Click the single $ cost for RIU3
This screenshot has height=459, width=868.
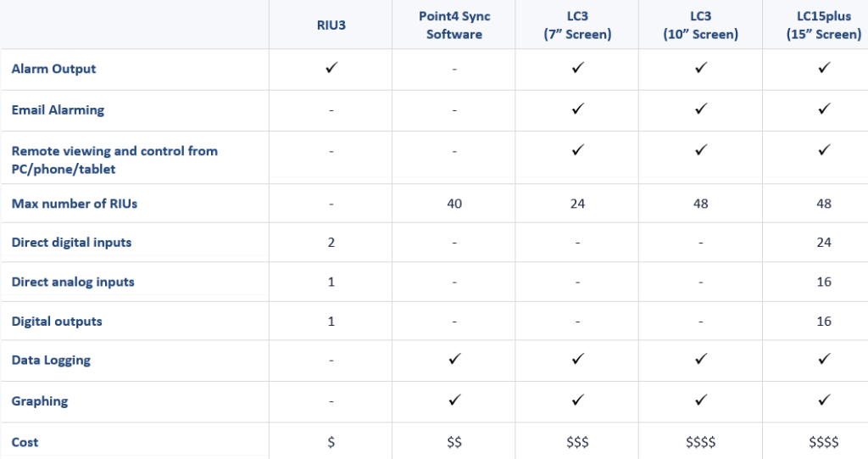click(x=331, y=442)
